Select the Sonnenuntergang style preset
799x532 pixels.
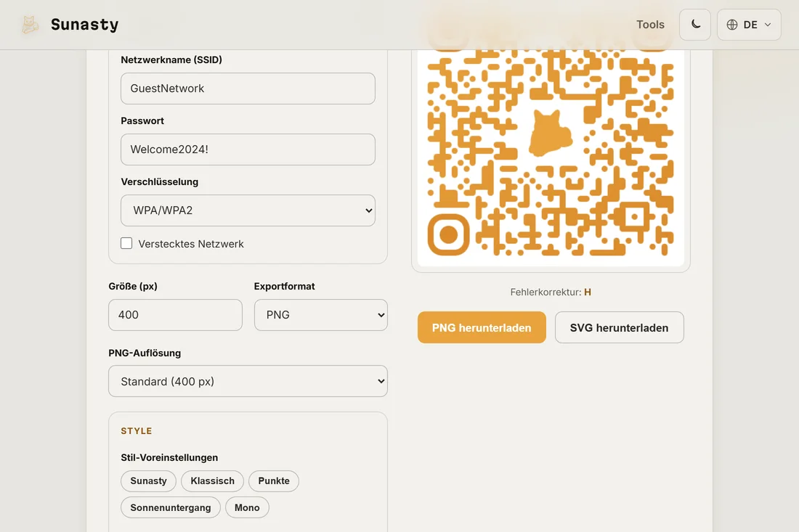coord(170,507)
